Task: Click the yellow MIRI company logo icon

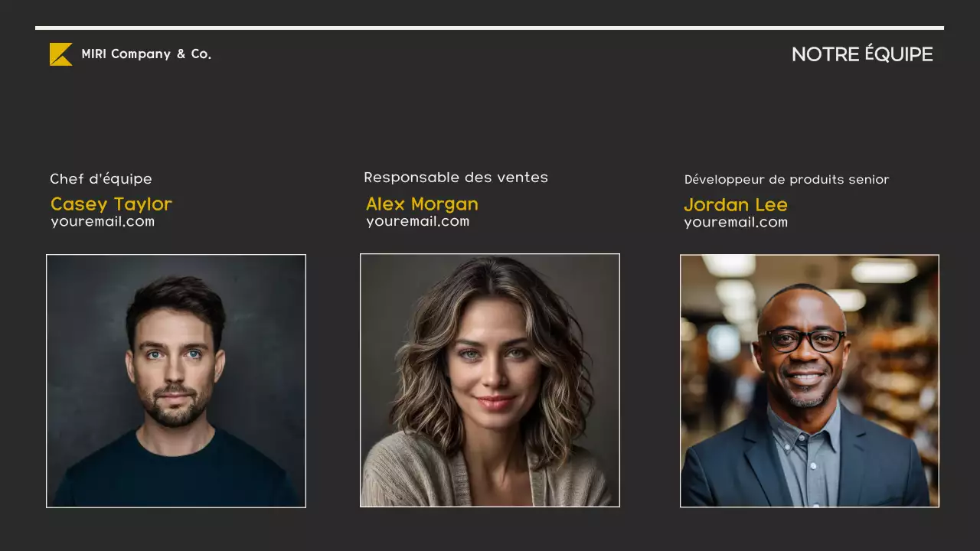Action: (61, 54)
